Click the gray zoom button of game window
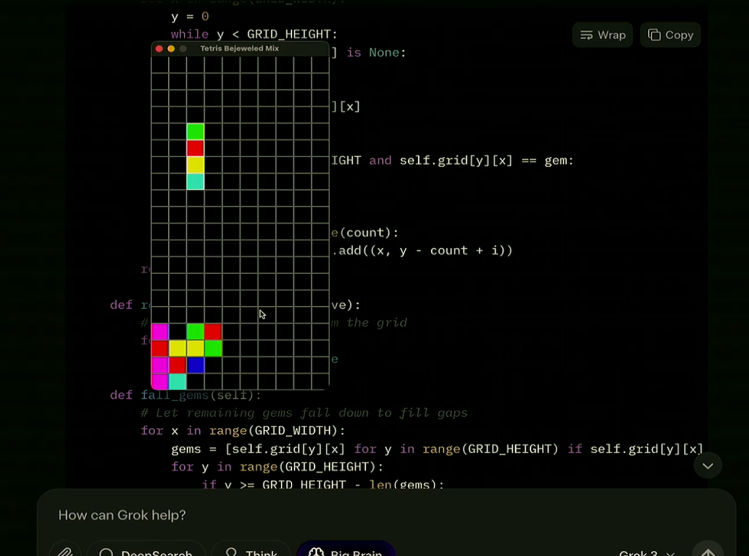This screenshot has height=556, width=749. (183, 49)
